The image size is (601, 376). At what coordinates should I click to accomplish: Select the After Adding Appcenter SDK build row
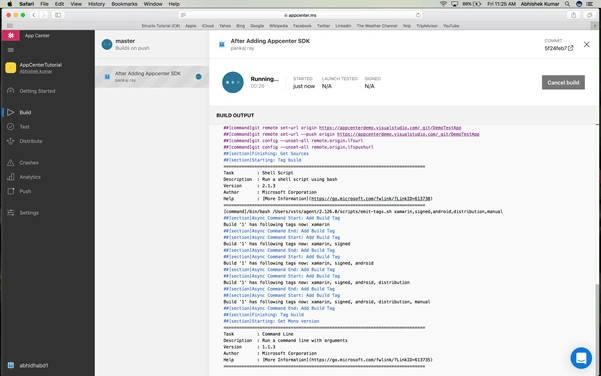pyautogui.click(x=152, y=77)
